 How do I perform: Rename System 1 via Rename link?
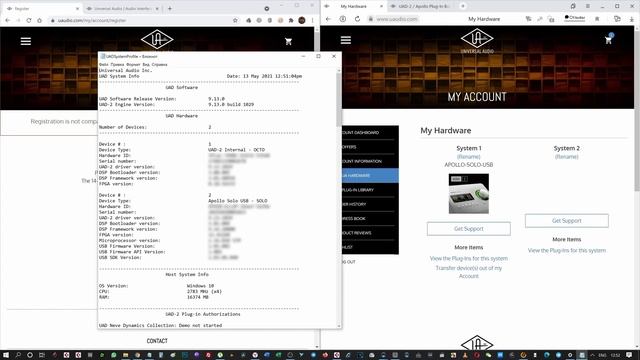(x=469, y=157)
